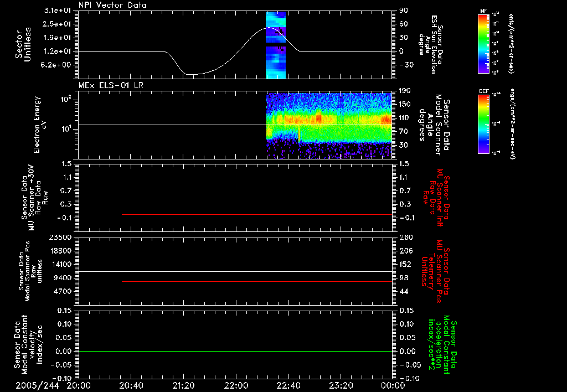
Task: Click the green 'Model Constant acceleration' axis title
Action: [x=442, y=345]
